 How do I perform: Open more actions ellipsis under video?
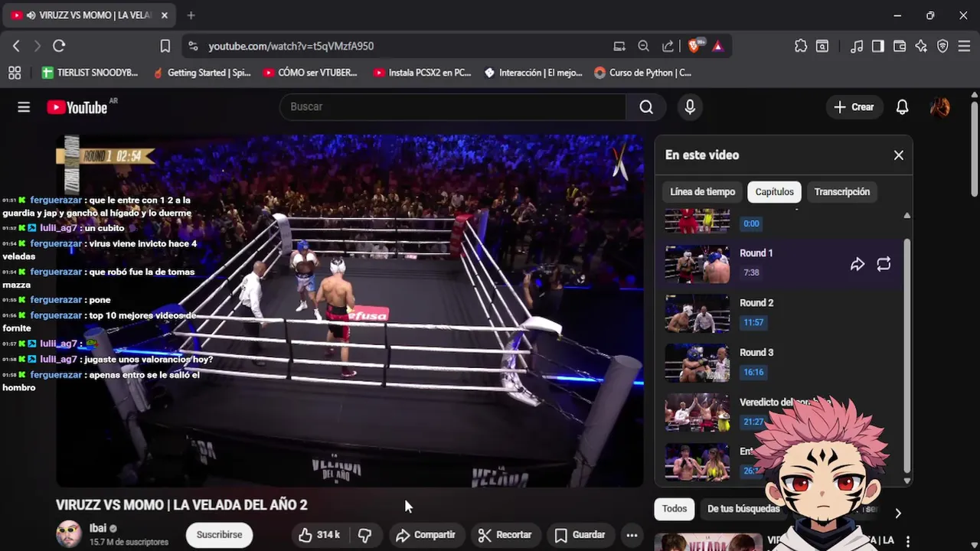pyautogui.click(x=632, y=535)
